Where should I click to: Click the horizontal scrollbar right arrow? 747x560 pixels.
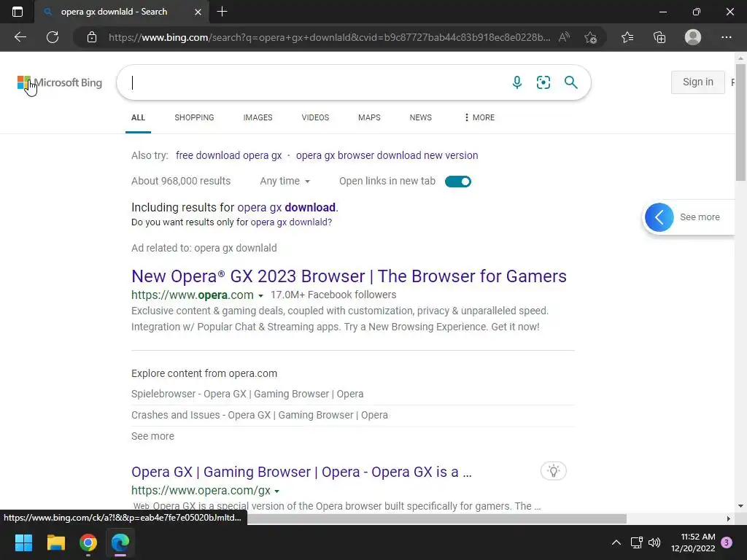tap(728, 518)
